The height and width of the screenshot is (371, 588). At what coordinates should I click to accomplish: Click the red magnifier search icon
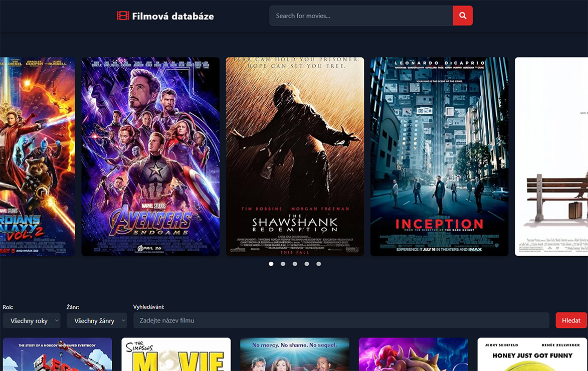coord(462,16)
